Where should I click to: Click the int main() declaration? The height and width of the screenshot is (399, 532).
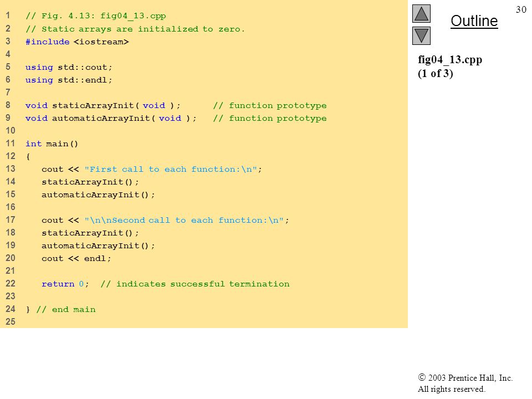point(52,144)
